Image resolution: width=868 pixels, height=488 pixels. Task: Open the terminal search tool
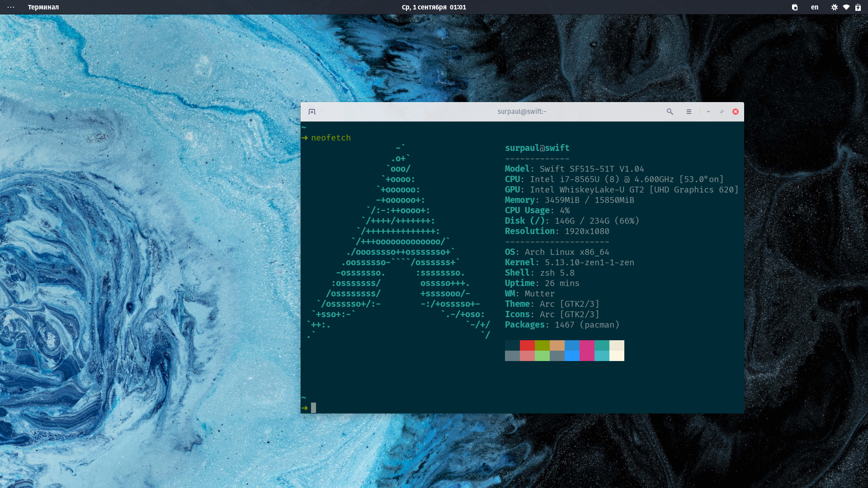670,112
